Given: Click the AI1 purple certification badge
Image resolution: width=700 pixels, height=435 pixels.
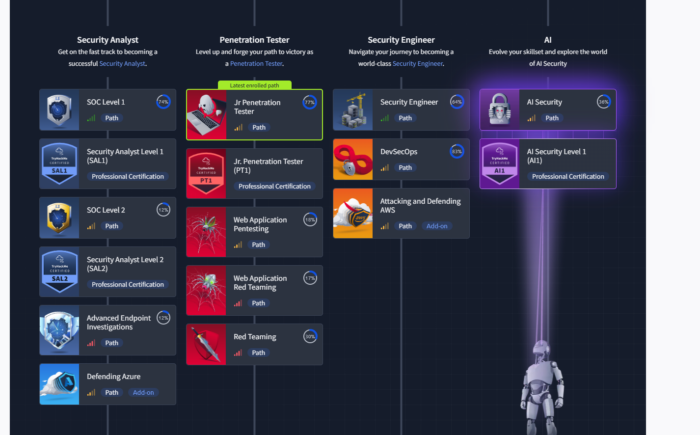Looking at the screenshot, I should point(500,164).
